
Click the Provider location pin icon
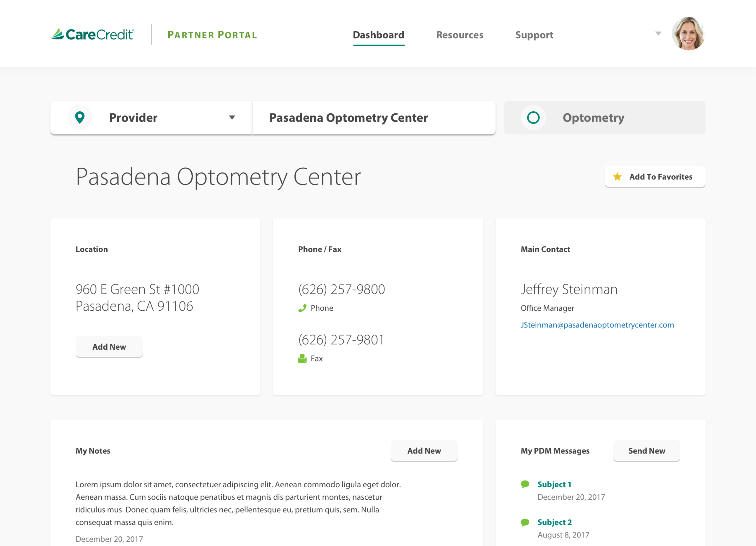coord(80,118)
